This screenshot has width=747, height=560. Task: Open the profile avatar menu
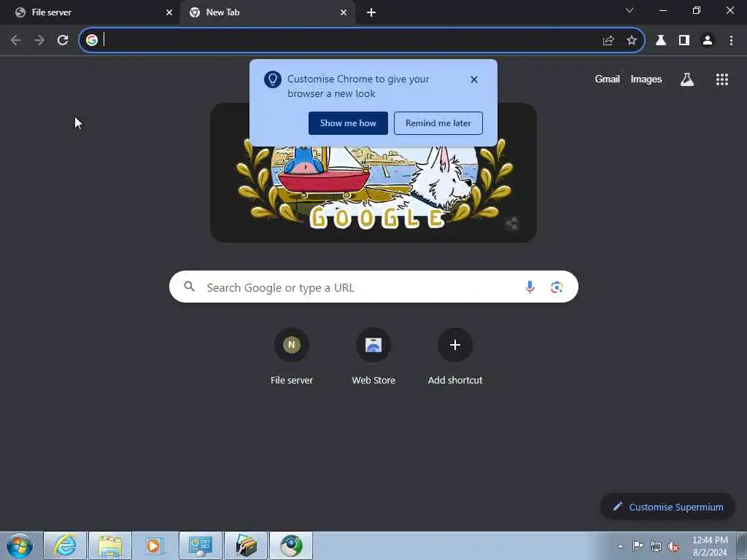(708, 41)
